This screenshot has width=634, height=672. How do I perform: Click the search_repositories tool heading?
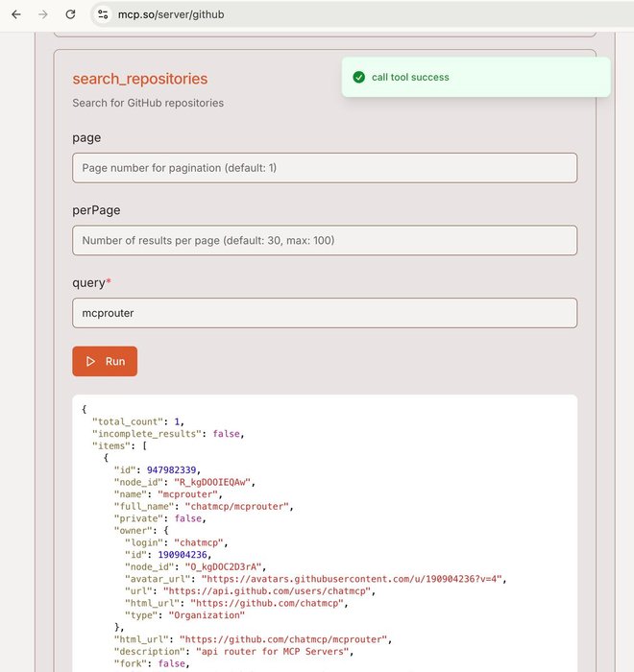[140, 79]
